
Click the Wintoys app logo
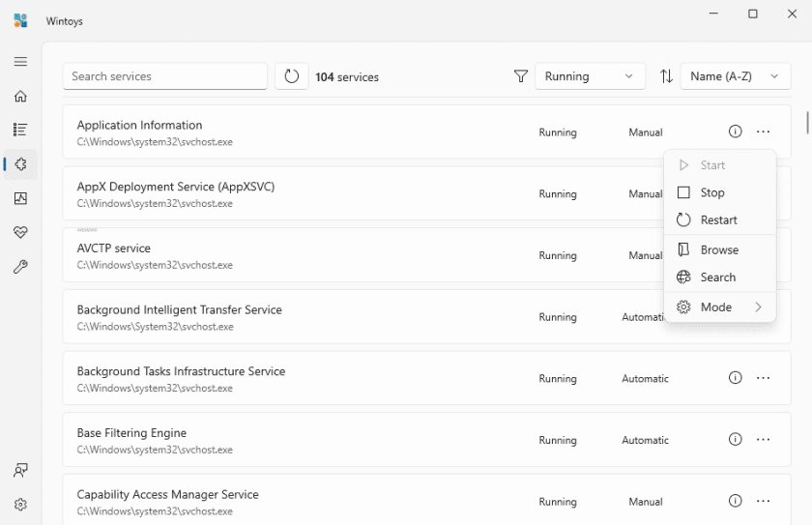coord(20,20)
